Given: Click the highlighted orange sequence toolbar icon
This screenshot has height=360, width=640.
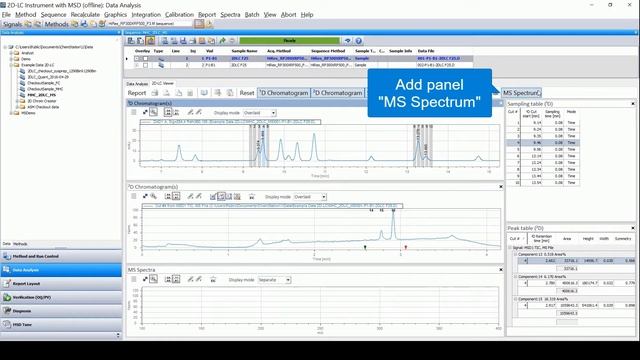Looking at the screenshot, I should click(150, 41).
